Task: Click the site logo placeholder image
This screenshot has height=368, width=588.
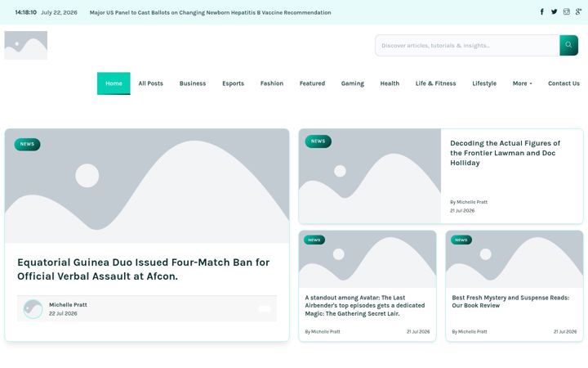Action: pyautogui.click(x=26, y=46)
